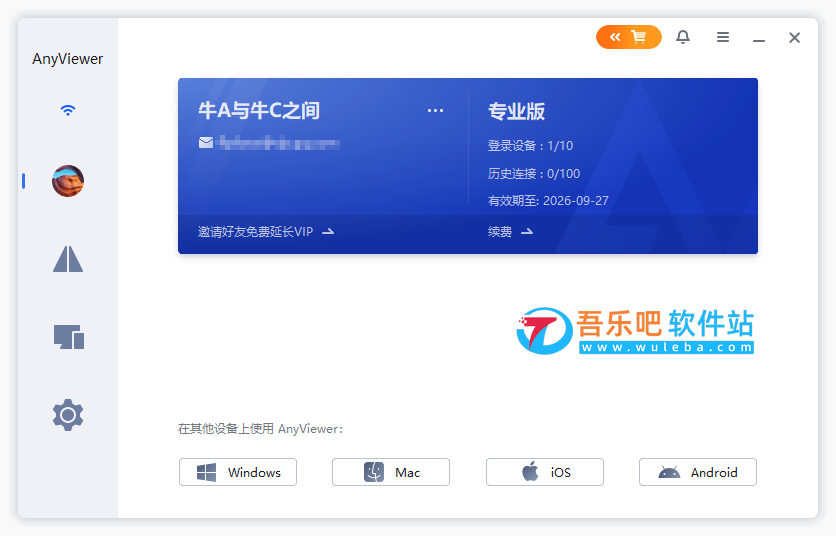
Task: Open the split-triangle sidebar icon
Action: pos(68,259)
